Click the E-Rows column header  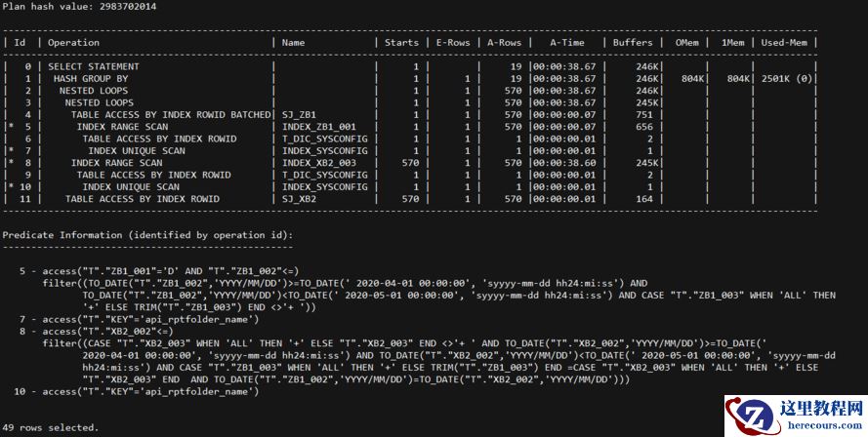(x=453, y=43)
